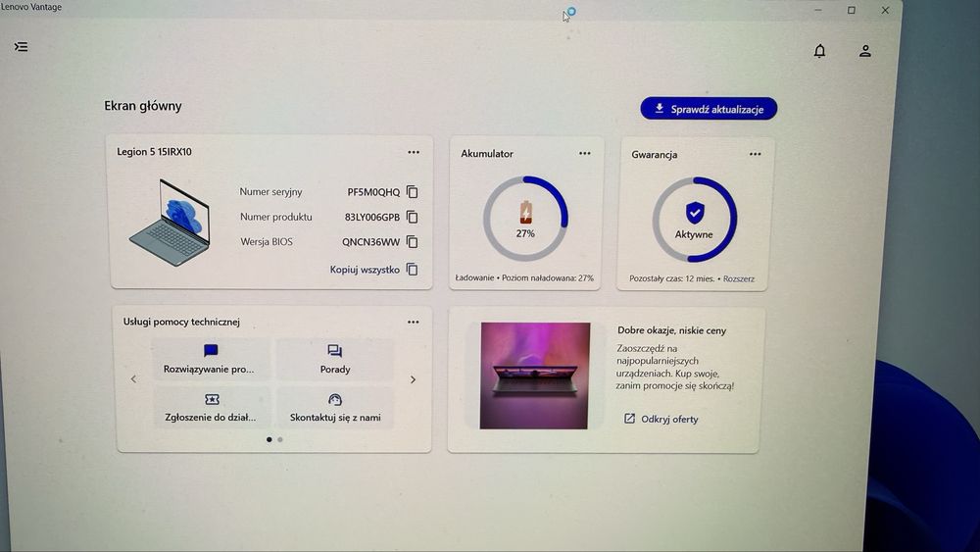Click Ładowanie Poziom naładowania 27% text
This screenshot has width=980, height=552.
(524, 278)
